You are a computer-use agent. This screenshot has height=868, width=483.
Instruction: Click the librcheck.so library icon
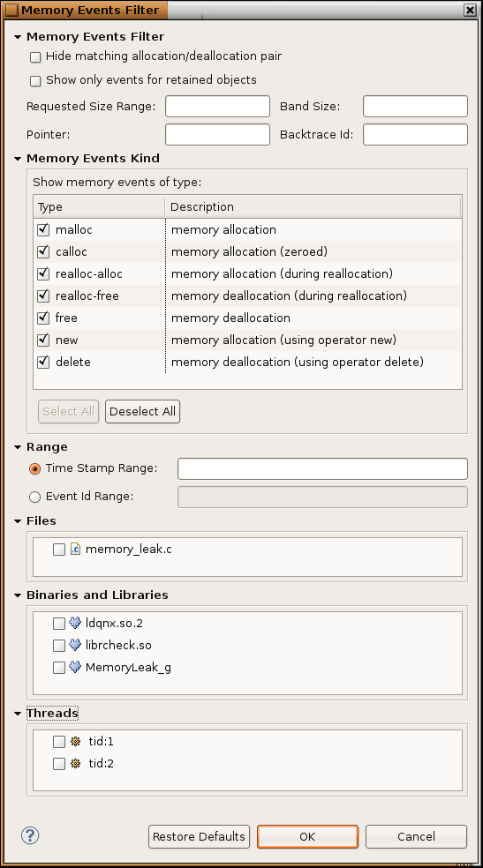(x=75, y=645)
